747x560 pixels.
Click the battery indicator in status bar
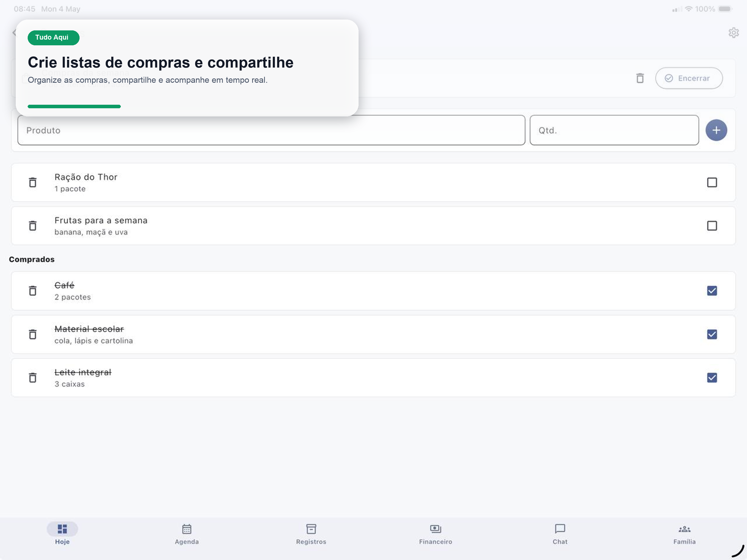[x=725, y=9]
